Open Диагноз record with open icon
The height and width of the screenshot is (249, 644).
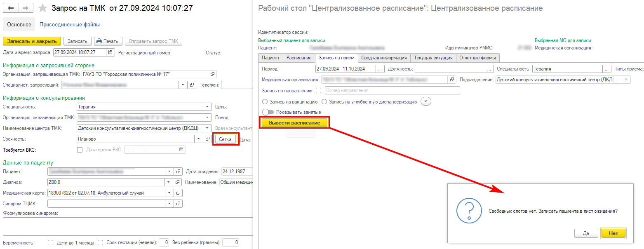coord(178,182)
